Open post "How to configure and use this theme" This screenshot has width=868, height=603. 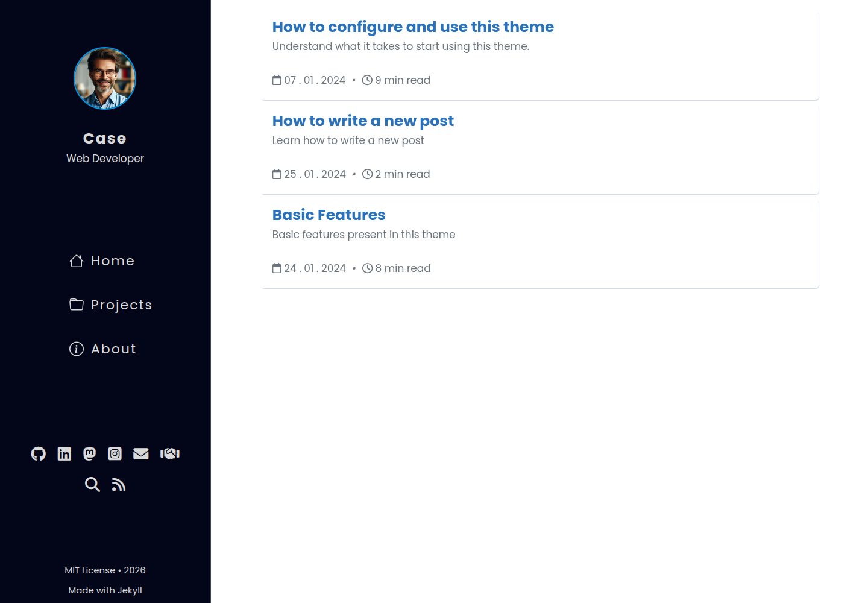pyautogui.click(x=413, y=27)
